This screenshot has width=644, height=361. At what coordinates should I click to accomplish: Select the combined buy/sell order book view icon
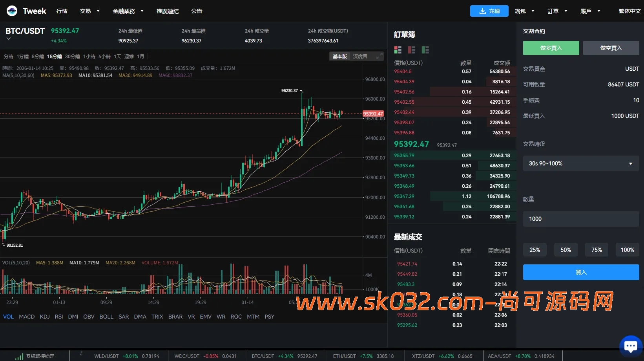coord(398,49)
